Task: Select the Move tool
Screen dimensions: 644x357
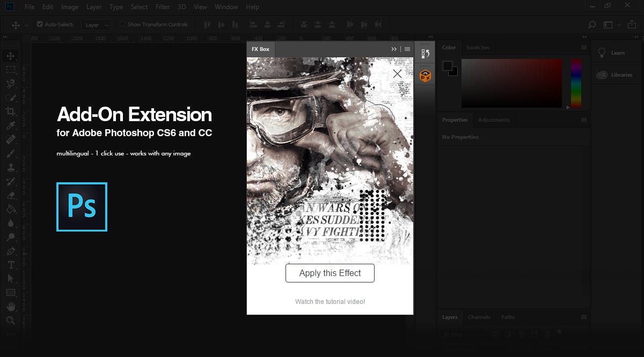Action: (x=11, y=55)
